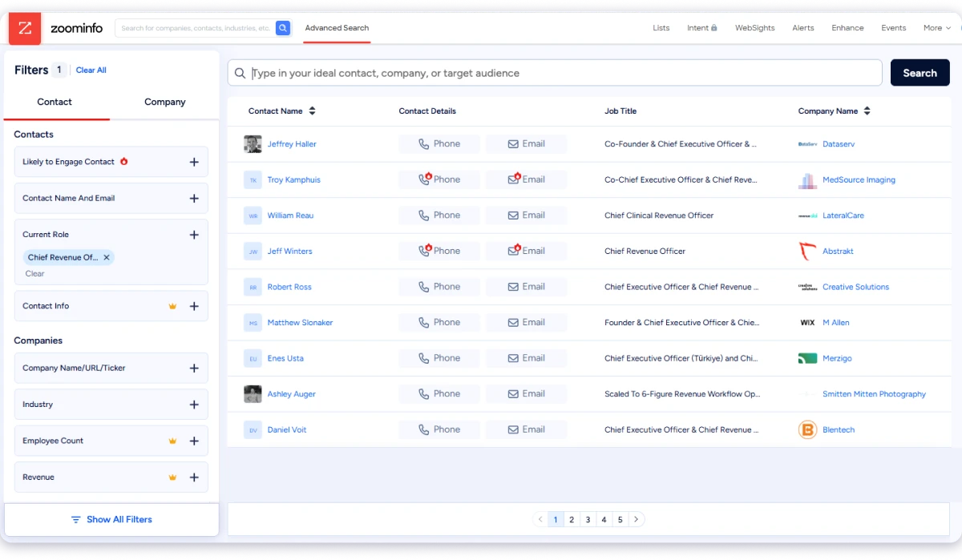Open the Smitten Mitten Photography company link

(874, 394)
